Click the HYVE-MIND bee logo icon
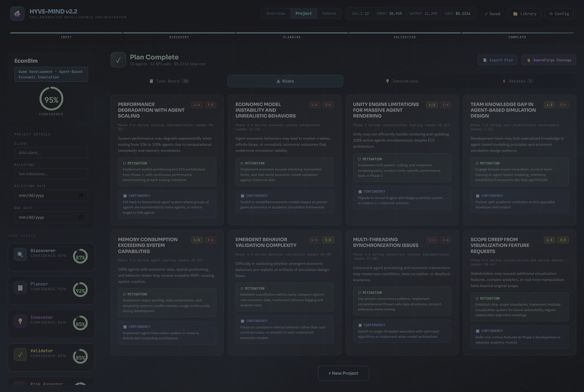The height and width of the screenshot is (392, 584). pos(17,13)
